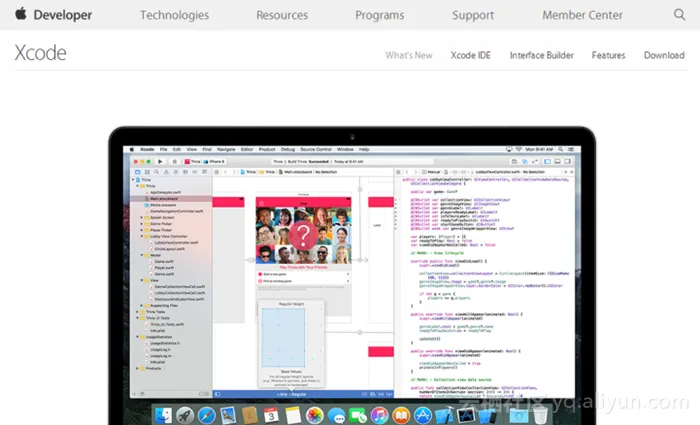Open iTunes from the Dock

pos(379,415)
